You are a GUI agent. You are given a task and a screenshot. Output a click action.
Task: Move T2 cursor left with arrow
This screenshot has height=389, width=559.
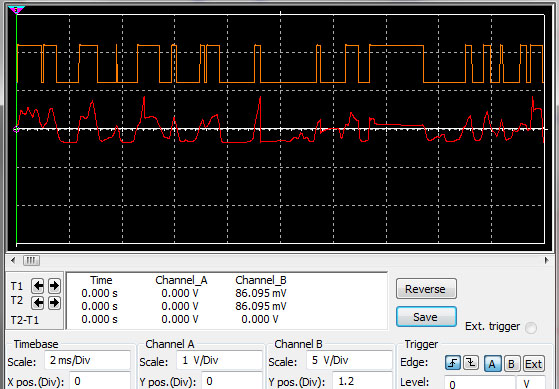coord(38,303)
